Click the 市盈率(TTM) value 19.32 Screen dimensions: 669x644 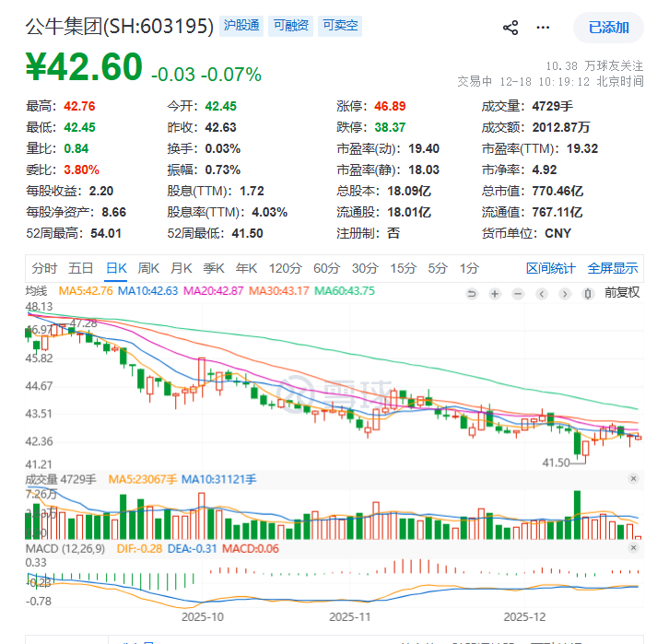[582, 149]
